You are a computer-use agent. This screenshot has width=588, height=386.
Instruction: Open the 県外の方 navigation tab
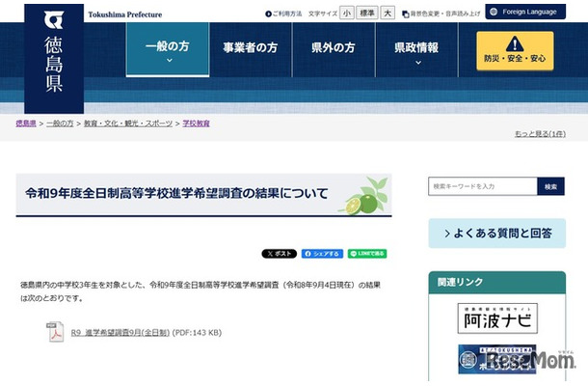tap(334, 49)
